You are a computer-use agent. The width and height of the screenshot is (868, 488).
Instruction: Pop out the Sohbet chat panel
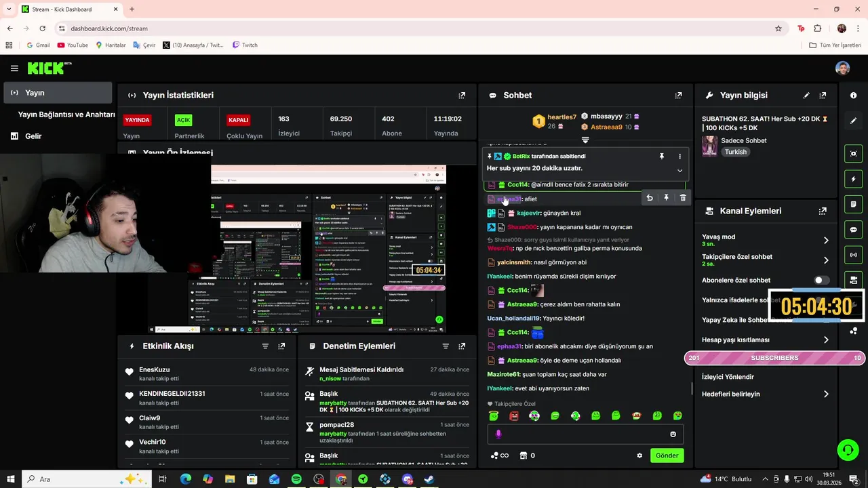678,96
